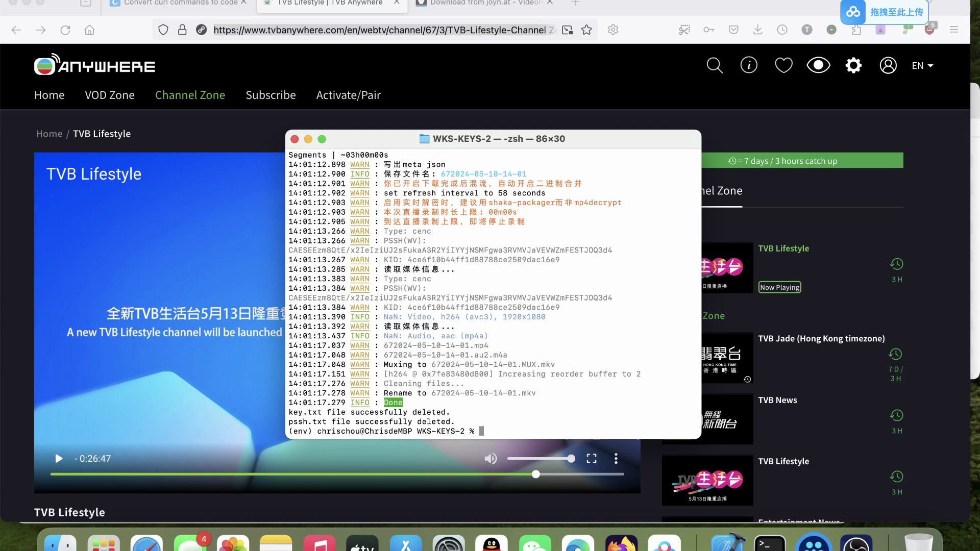This screenshot has height=551, width=980.
Task: Click the tracking protection shield icon
Action: tap(163, 30)
